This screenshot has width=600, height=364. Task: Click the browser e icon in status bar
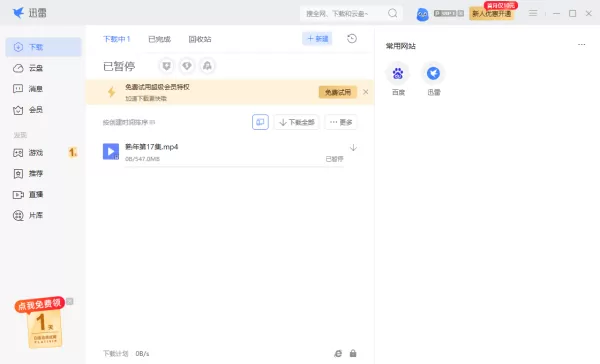[x=338, y=353]
